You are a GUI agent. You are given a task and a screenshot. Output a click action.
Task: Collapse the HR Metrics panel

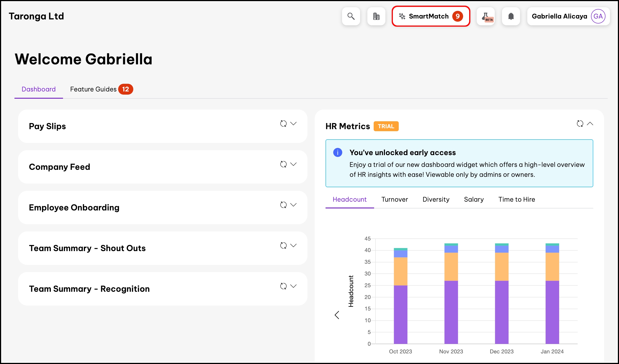(x=590, y=124)
